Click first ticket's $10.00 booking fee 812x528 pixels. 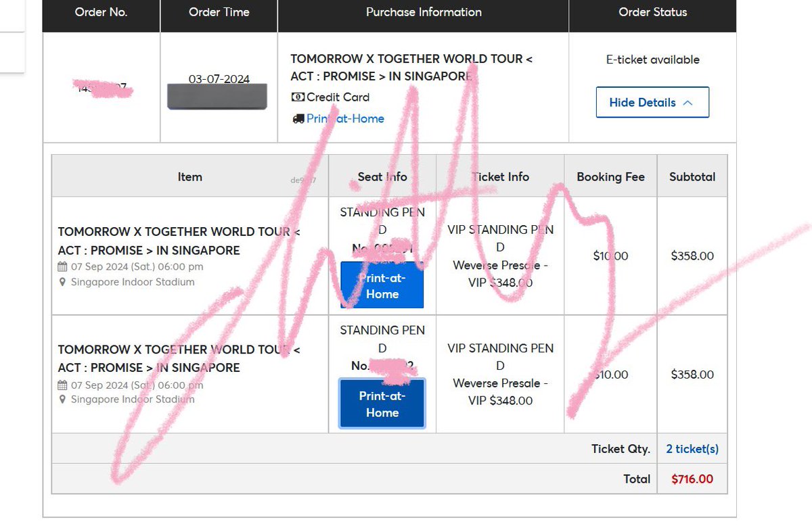[x=610, y=256]
